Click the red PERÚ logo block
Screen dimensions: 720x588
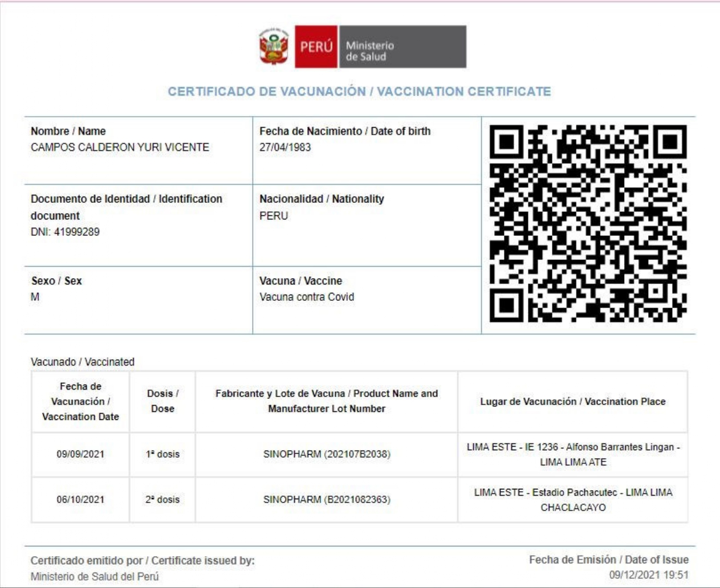(316, 47)
